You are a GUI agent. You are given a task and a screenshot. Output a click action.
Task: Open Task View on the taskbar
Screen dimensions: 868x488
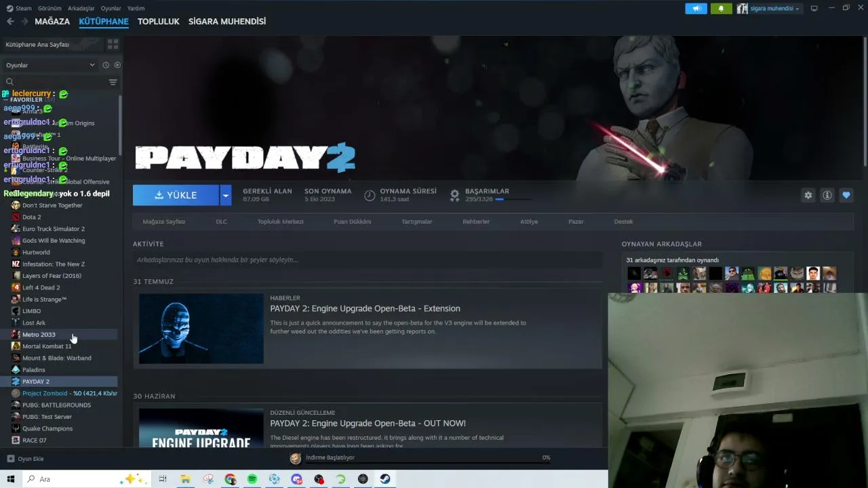[163, 479]
